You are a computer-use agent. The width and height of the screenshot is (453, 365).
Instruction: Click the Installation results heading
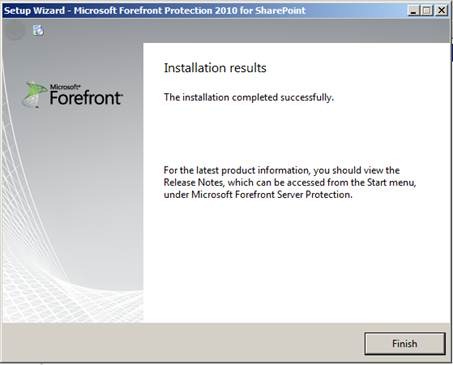[215, 68]
